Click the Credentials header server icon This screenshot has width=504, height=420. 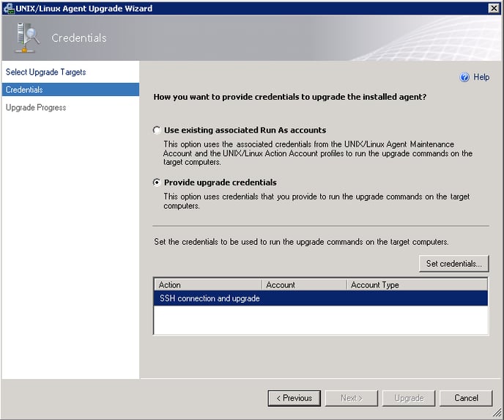(27, 37)
